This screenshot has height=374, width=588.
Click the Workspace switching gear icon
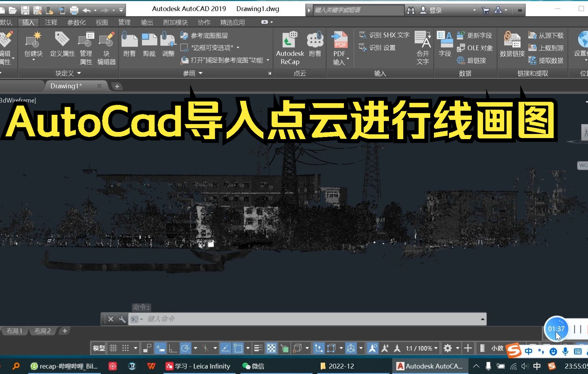click(x=448, y=348)
